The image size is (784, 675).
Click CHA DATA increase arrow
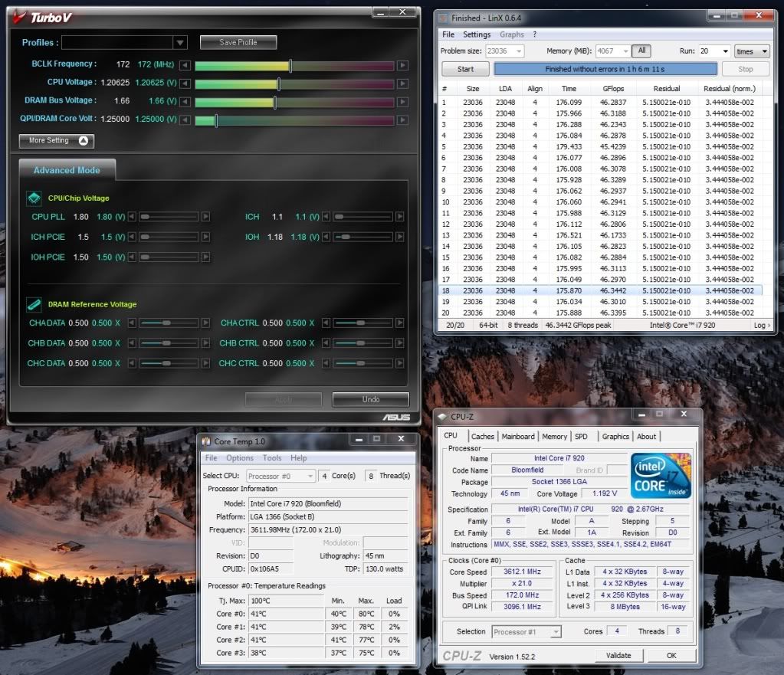(205, 323)
